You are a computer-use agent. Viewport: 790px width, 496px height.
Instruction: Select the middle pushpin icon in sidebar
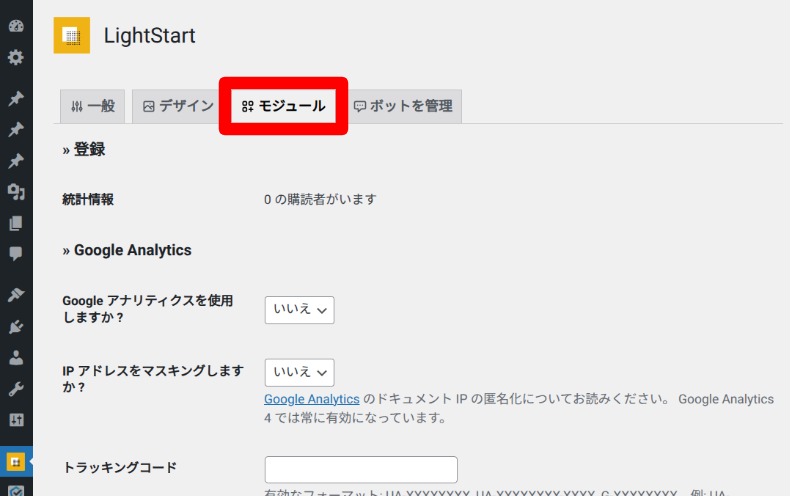(16, 130)
